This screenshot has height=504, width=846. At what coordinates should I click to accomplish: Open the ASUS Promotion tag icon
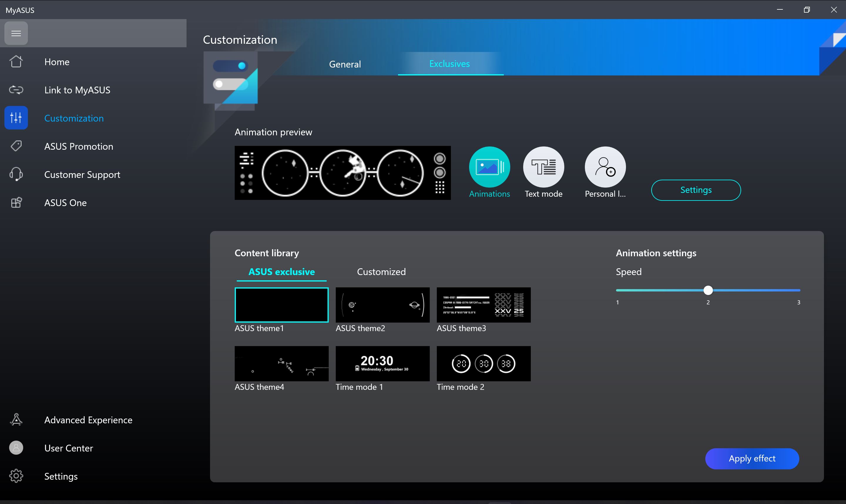pos(16,146)
